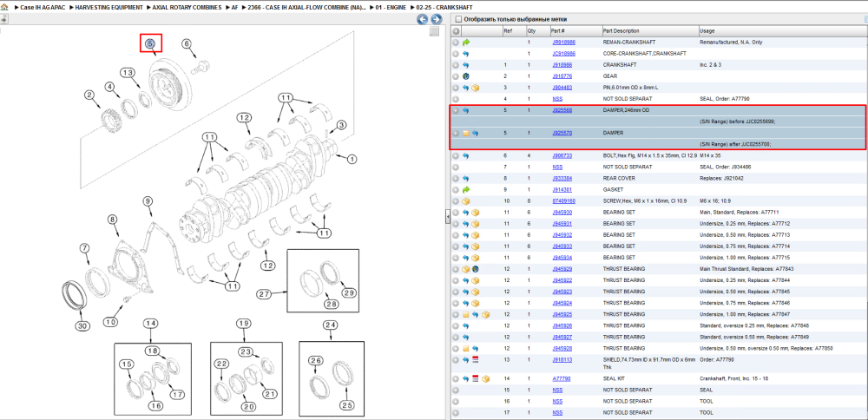
Task: Open 'Case IH AG APAC' breadcrumb
Action: coord(43,8)
